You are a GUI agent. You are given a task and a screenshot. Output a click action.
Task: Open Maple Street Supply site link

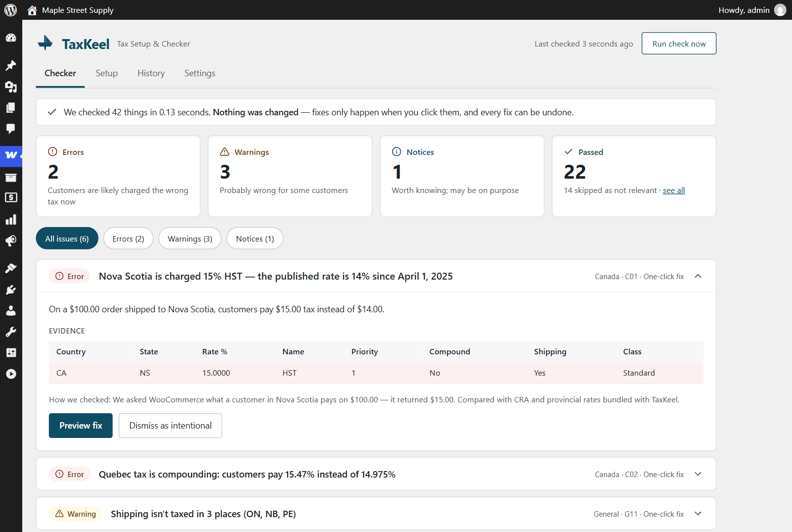coord(78,10)
